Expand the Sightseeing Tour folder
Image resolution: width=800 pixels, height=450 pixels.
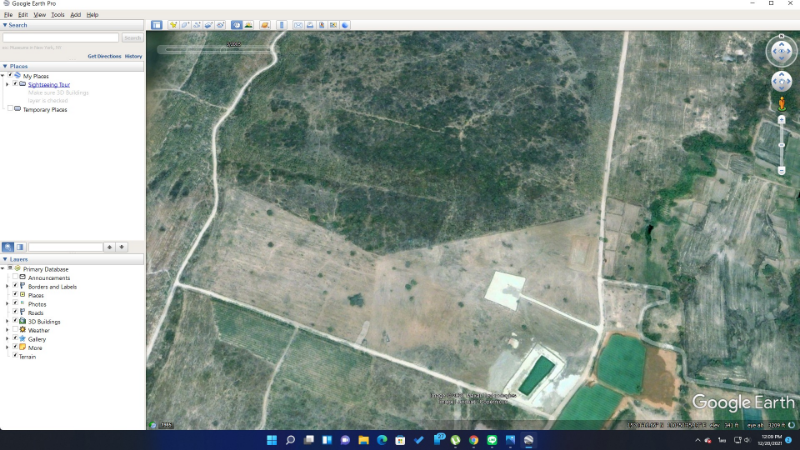coord(7,85)
